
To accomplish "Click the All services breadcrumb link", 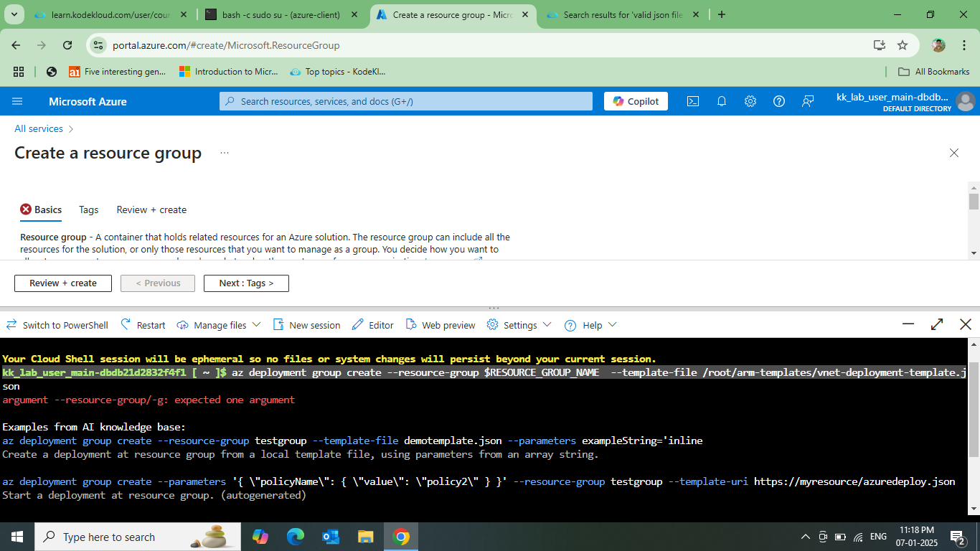I will (39, 128).
